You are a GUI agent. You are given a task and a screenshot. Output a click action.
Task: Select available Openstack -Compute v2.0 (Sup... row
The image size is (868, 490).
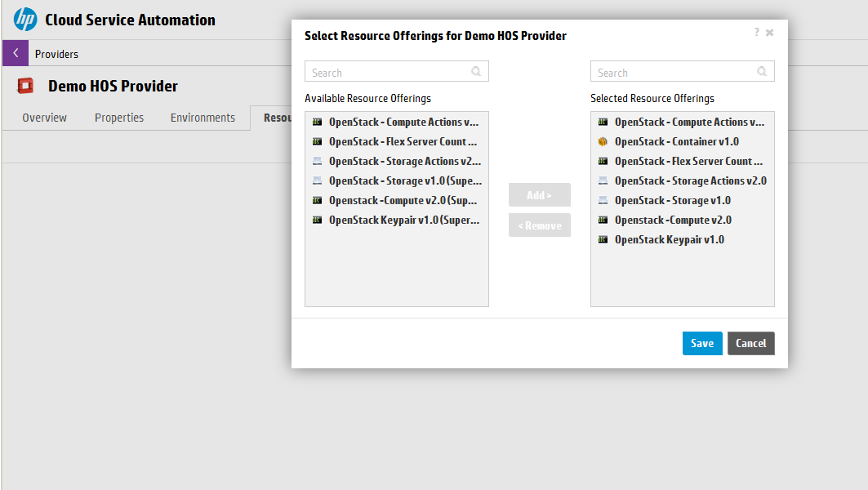(x=396, y=200)
